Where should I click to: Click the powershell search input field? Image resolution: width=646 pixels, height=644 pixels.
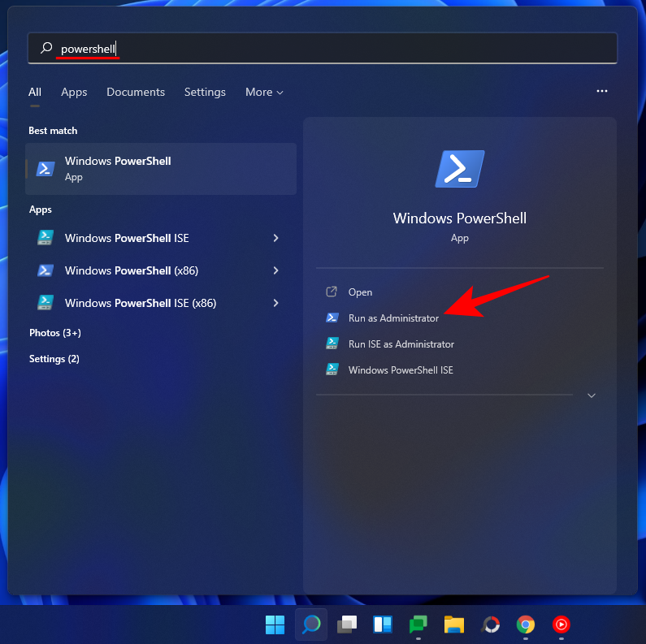(x=322, y=48)
